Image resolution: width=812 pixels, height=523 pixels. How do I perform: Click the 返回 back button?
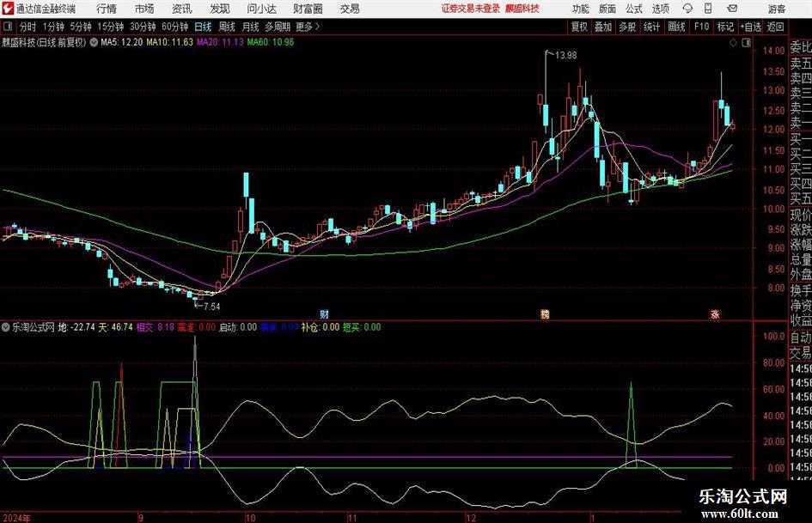(x=775, y=27)
